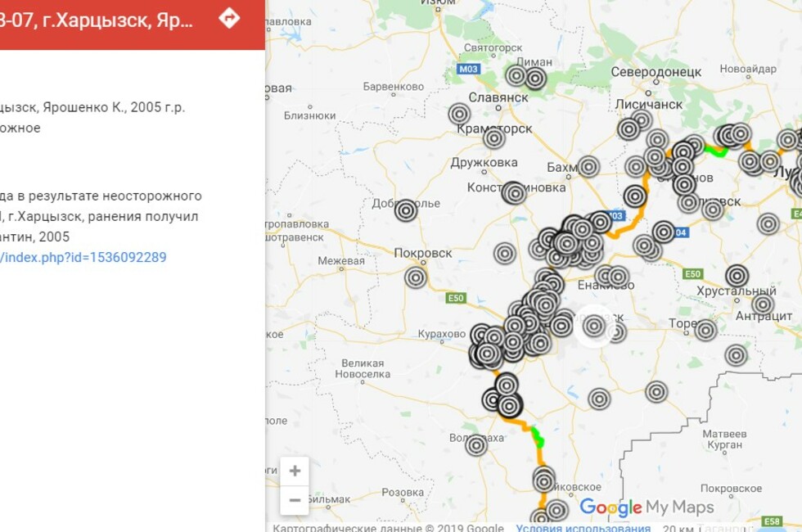Viewport: 802px width, 532px height.
Task: Click the Северодонецк city label
Action: (656, 72)
